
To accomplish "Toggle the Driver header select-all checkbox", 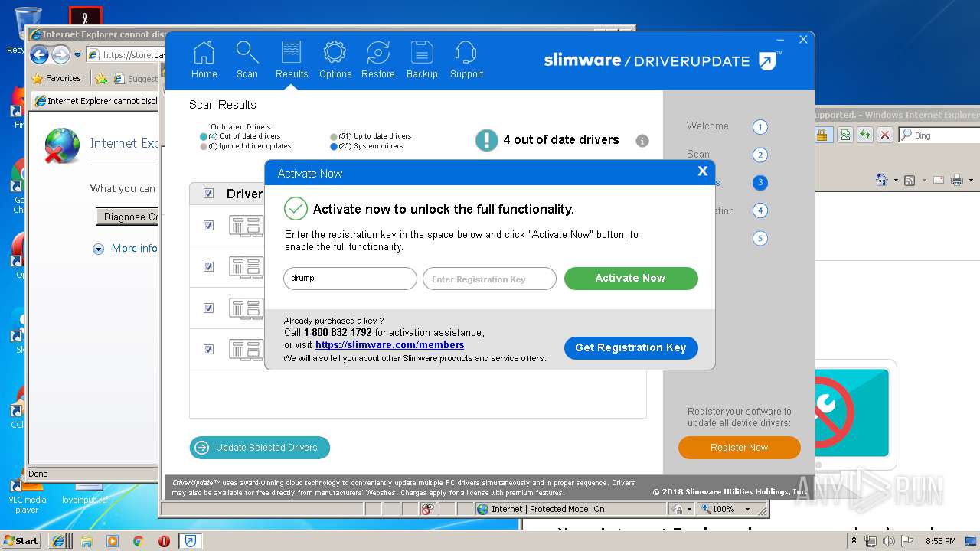I will coord(208,194).
